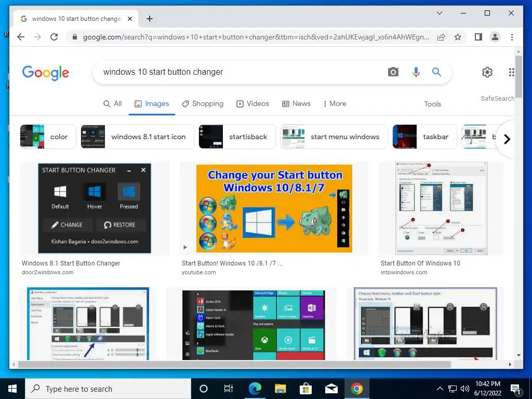Open the Pokemon start button video thumbnail

[274, 208]
